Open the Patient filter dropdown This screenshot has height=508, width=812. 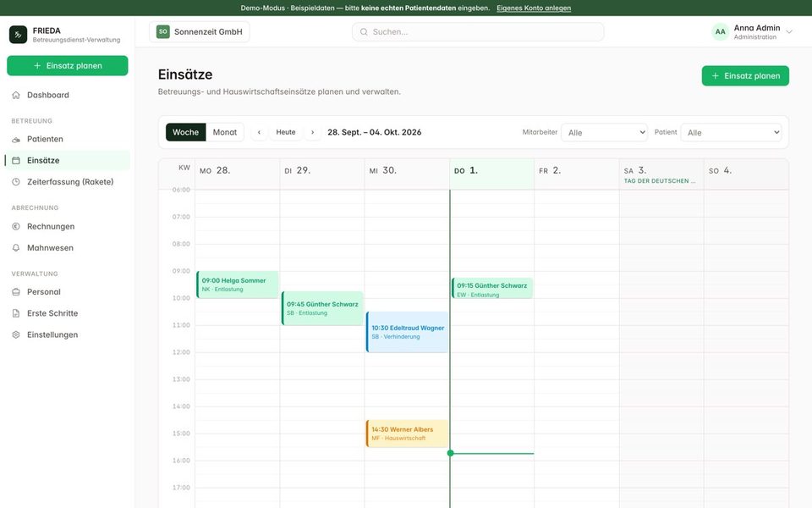point(731,133)
